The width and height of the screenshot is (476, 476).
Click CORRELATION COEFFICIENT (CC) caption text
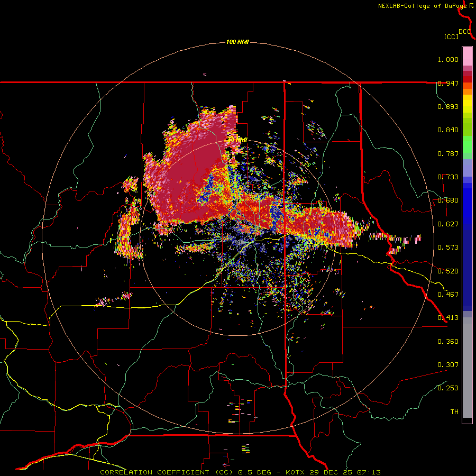click(x=167, y=472)
